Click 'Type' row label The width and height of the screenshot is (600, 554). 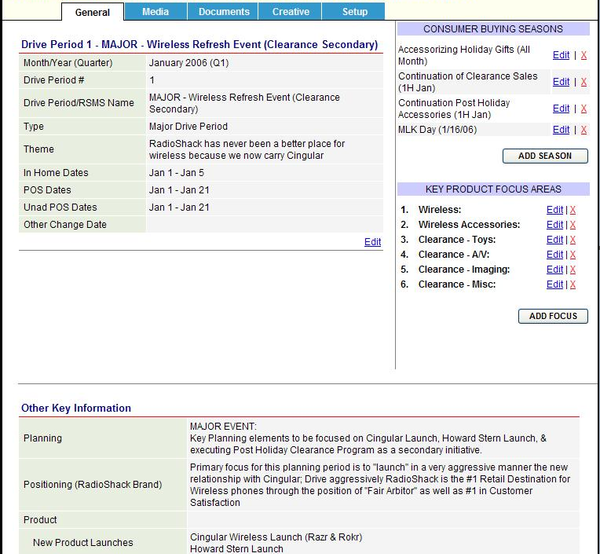click(x=33, y=126)
